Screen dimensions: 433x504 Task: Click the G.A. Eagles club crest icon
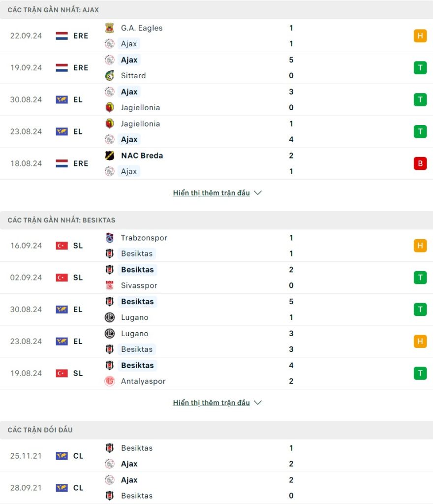click(x=110, y=28)
